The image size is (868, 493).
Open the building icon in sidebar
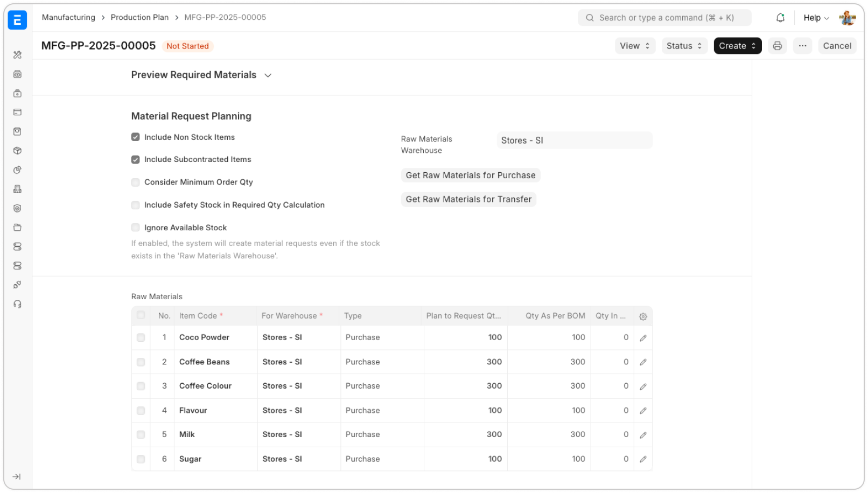click(17, 189)
